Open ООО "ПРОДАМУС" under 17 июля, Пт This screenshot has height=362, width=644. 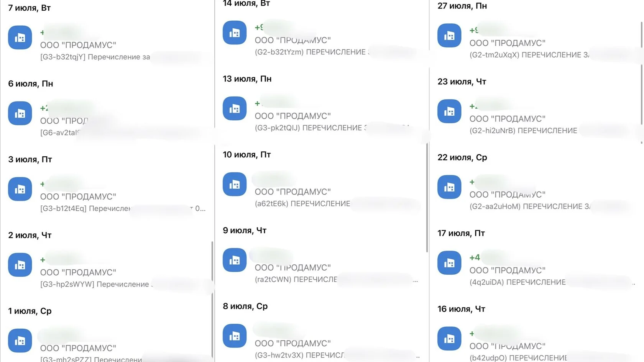[508, 270]
